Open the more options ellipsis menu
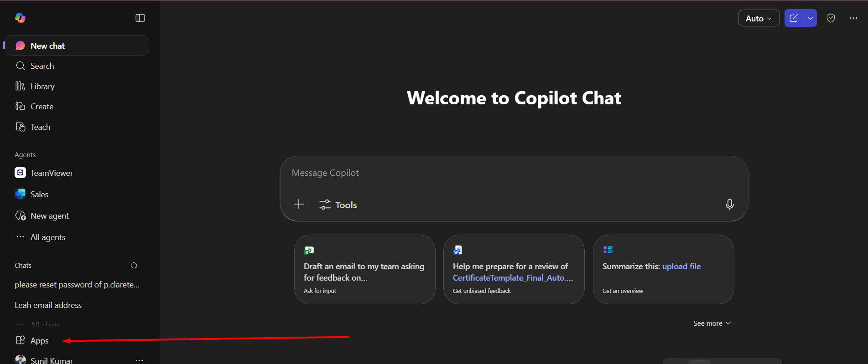Viewport: 868px width, 364px height. [x=853, y=18]
